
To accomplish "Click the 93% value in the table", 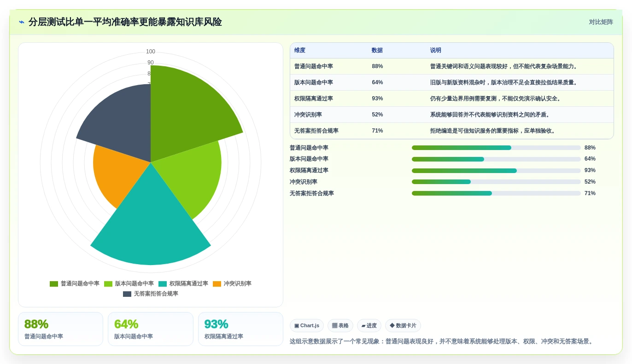I will pos(377,98).
